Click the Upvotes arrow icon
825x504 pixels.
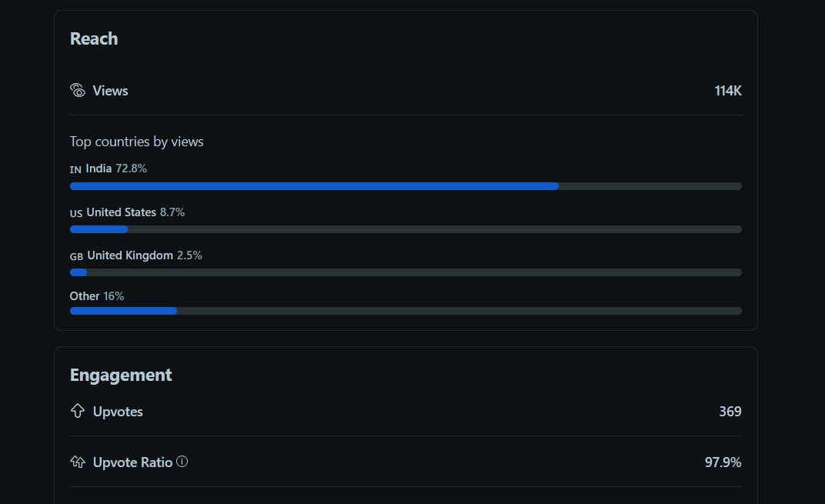coord(78,411)
